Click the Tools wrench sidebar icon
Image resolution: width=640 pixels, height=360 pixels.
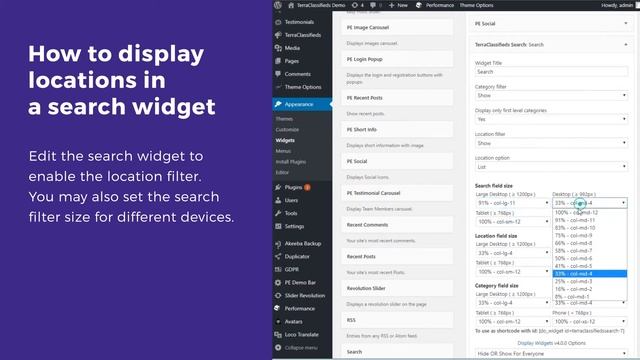click(x=278, y=213)
